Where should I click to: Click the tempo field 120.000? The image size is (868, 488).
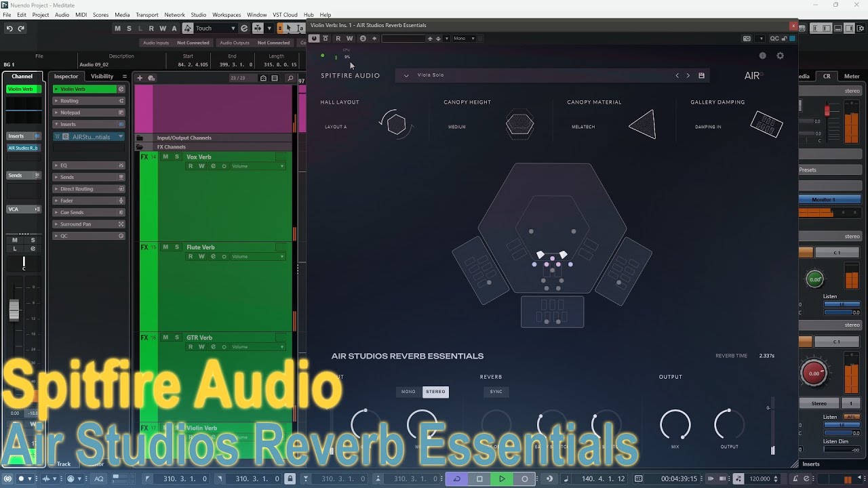pyautogui.click(x=759, y=479)
